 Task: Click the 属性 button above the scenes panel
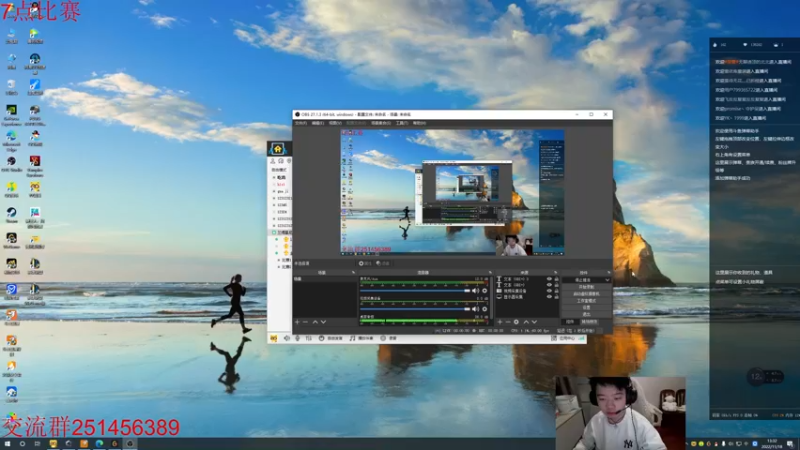coord(365,263)
